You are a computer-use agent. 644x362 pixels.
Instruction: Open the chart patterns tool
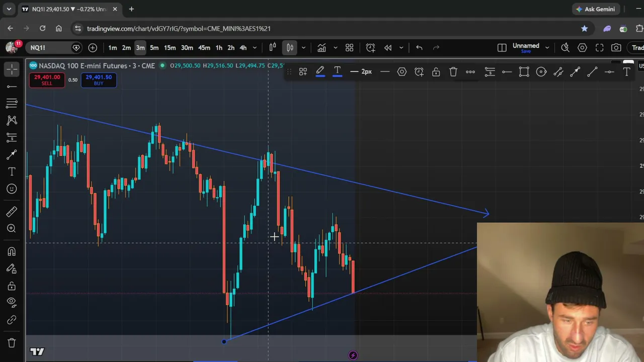pos(12,120)
